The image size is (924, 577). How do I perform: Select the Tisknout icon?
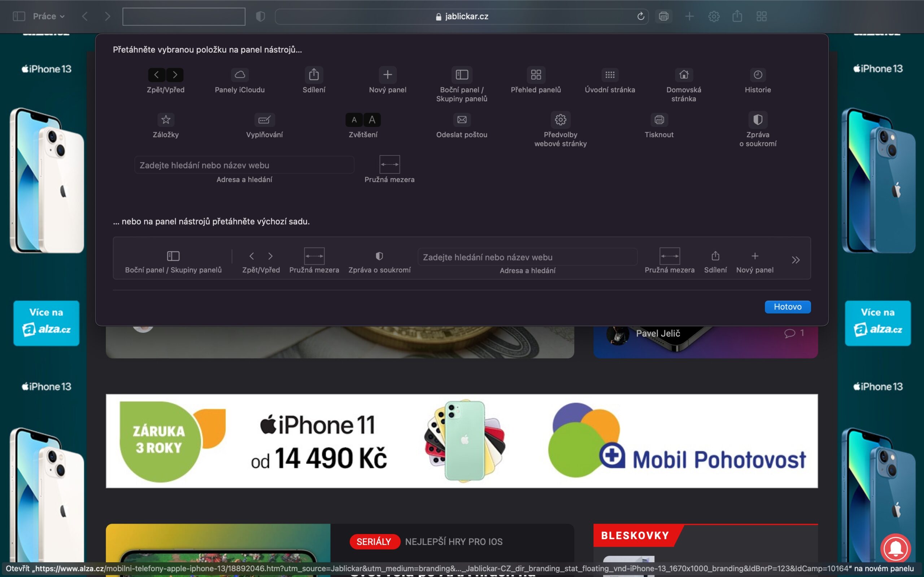pyautogui.click(x=659, y=119)
